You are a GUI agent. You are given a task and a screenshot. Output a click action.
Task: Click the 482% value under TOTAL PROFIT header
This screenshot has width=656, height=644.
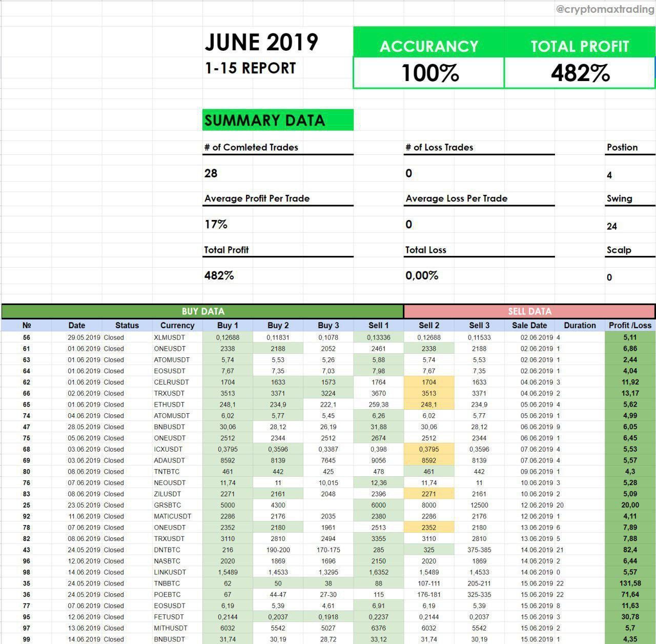(580, 73)
